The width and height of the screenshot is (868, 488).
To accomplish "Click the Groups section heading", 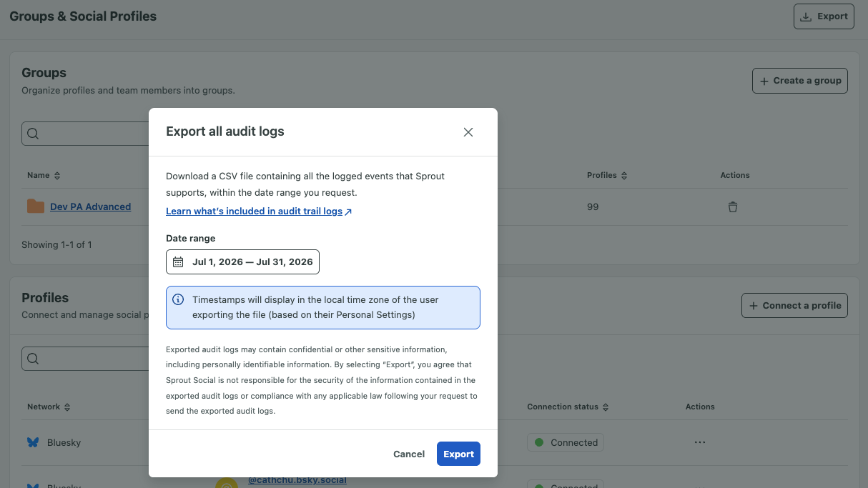I will click(x=44, y=73).
